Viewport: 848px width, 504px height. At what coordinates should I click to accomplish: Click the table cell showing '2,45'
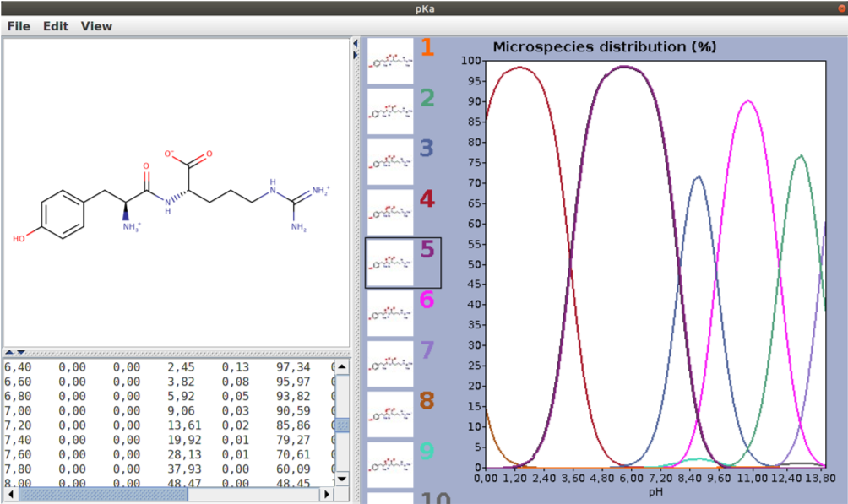pos(181,367)
